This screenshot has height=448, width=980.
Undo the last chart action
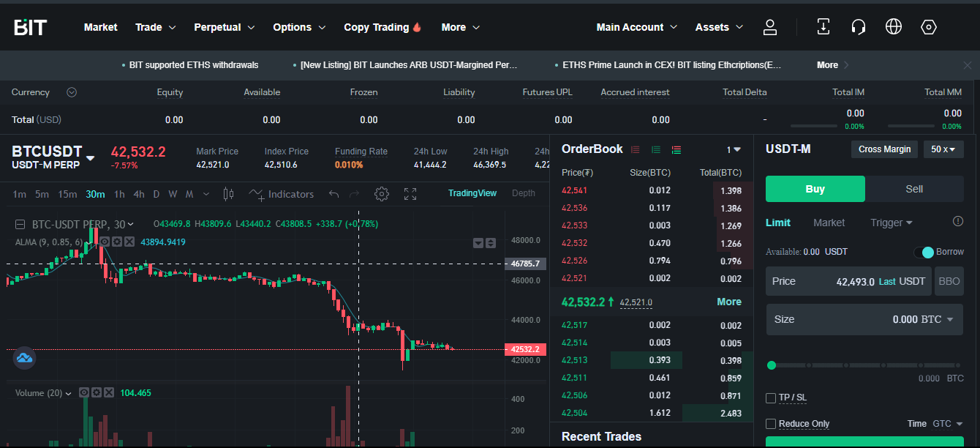[334, 194]
